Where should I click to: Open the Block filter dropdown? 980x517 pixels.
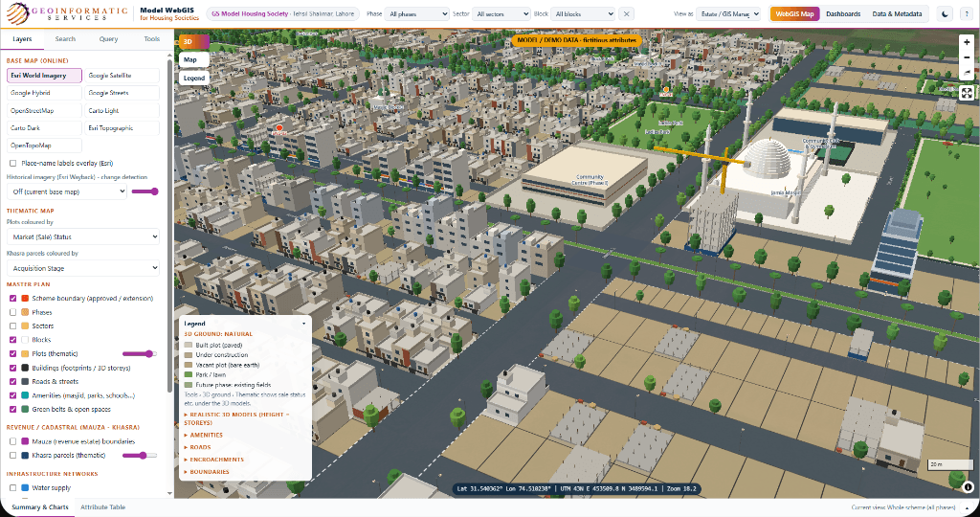[584, 13]
